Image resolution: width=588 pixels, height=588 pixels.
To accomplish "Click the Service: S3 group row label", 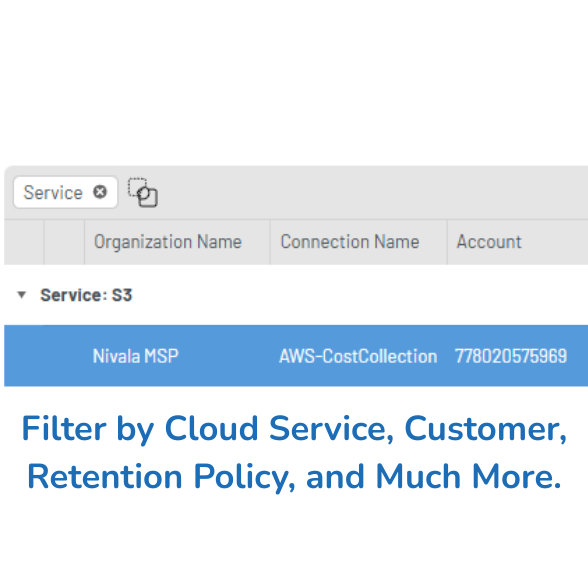I will (86, 295).
